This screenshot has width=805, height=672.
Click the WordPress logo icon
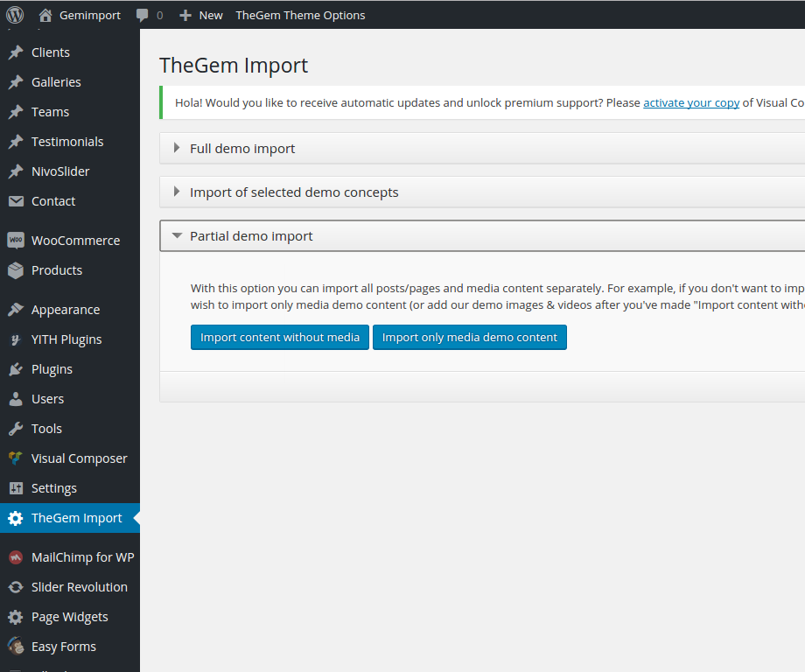pyautogui.click(x=15, y=15)
